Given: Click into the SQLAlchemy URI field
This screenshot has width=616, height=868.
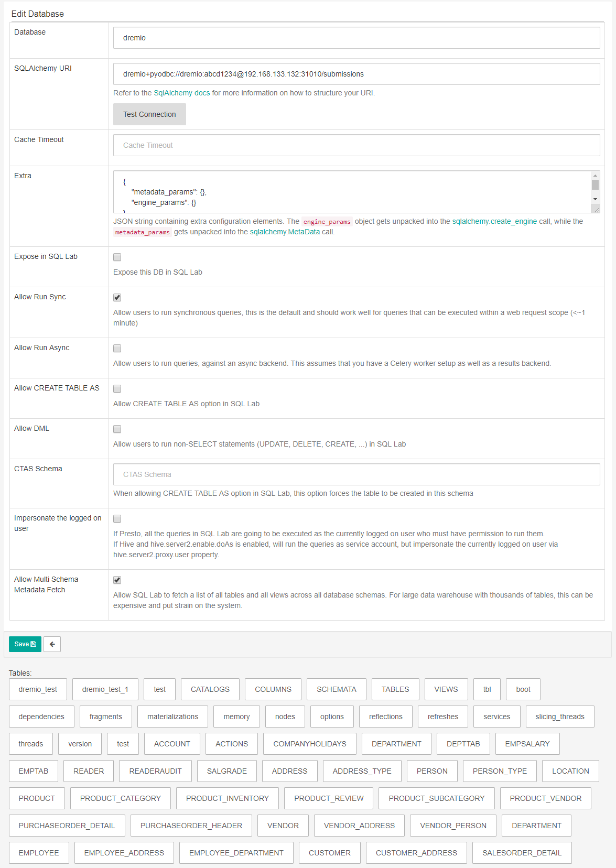Looking at the screenshot, I should pos(356,74).
